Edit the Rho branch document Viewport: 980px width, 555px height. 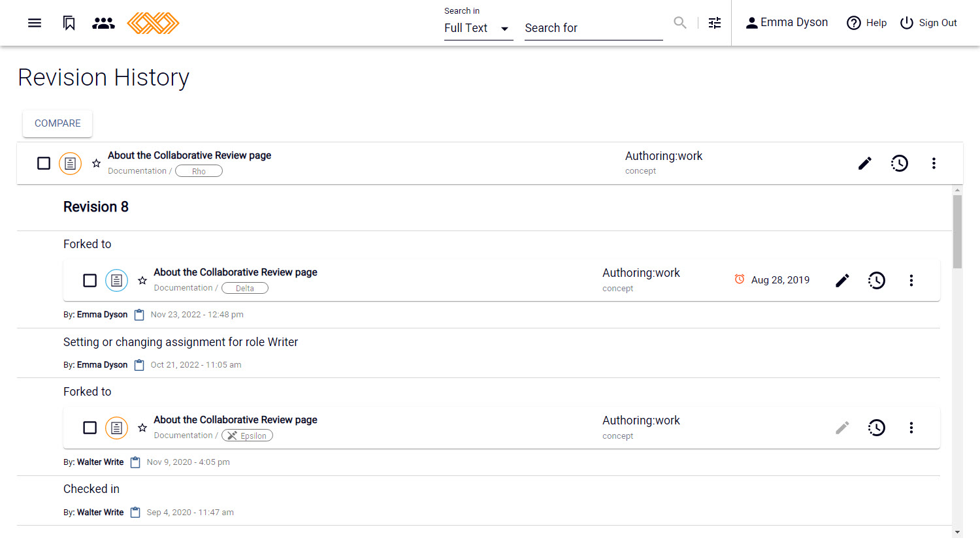[865, 163]
